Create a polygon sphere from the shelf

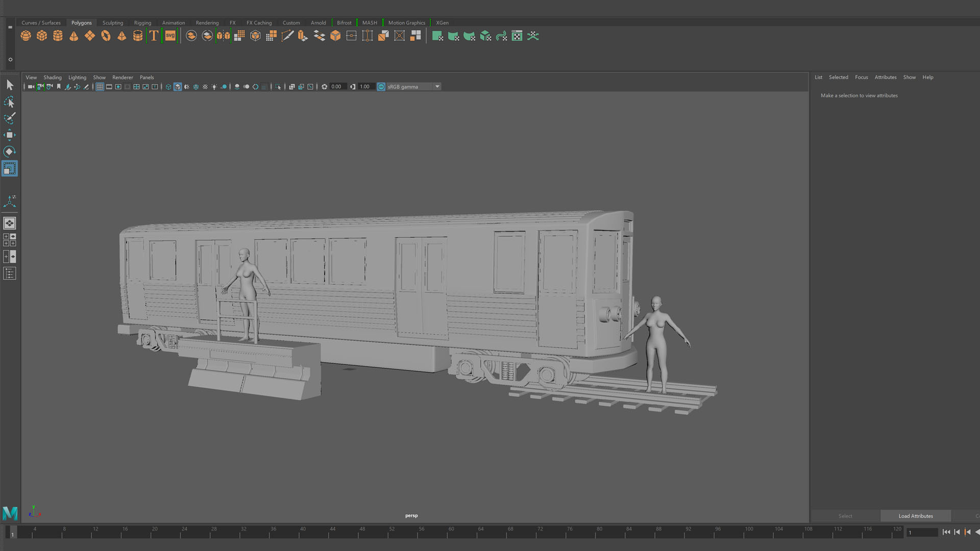[26, 36]
